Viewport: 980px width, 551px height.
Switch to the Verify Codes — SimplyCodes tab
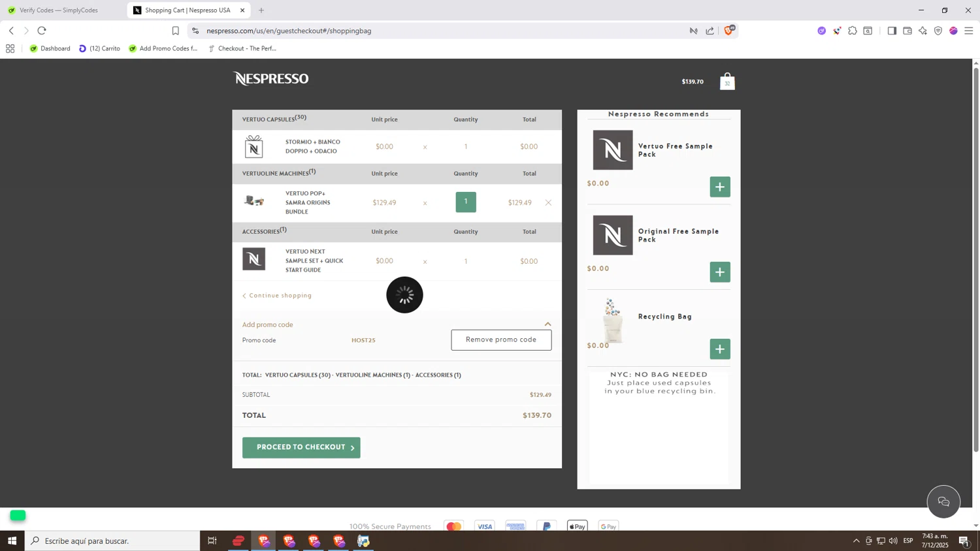tap(59, 10)
